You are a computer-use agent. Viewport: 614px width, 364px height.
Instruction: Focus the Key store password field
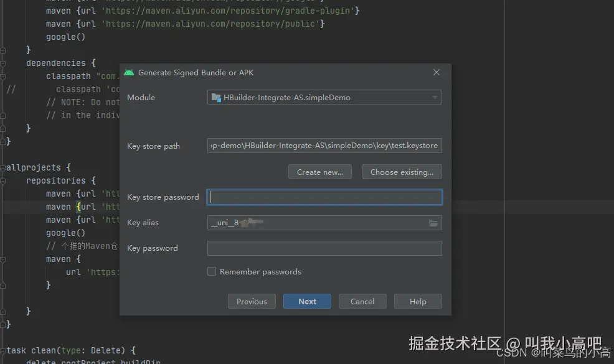pyautogui.click(x=324, y=197)
